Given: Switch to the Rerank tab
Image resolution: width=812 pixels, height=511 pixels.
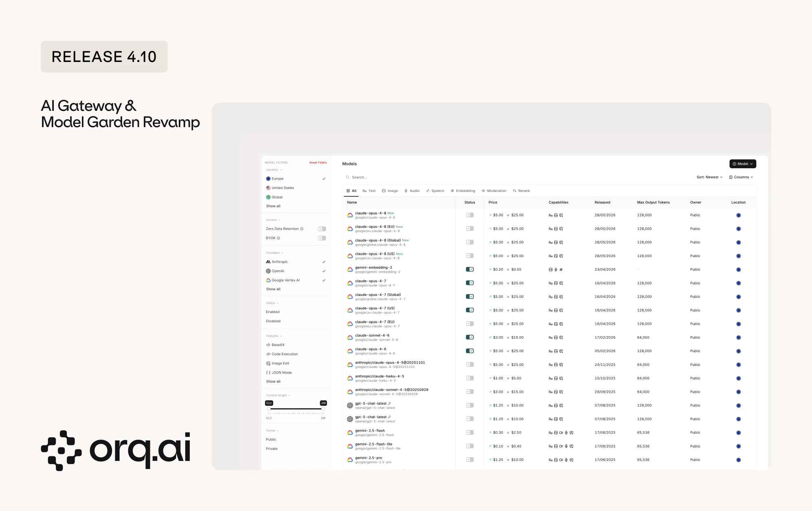Looking at the screenshot, I should (521, 191).
